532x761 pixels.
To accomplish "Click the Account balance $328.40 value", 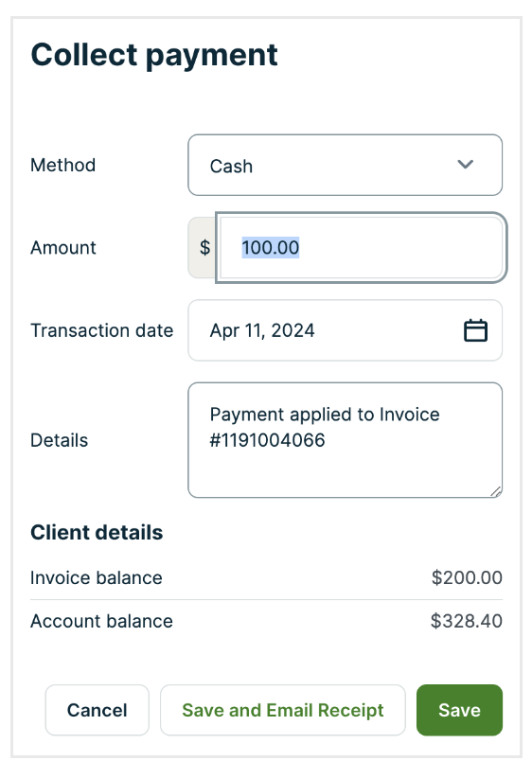I will click(x=466, y=621).
